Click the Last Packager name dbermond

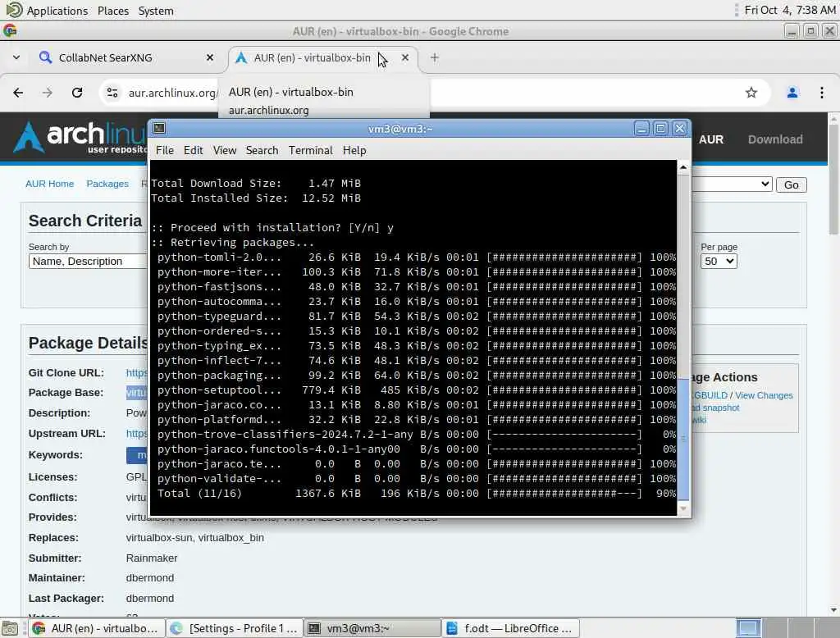click(x=150, y=599)
